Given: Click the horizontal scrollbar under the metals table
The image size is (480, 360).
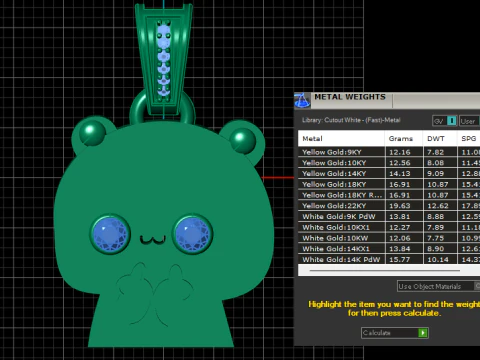Looking at the screenshot, I should pyautogui.click(x=385, y=270).
